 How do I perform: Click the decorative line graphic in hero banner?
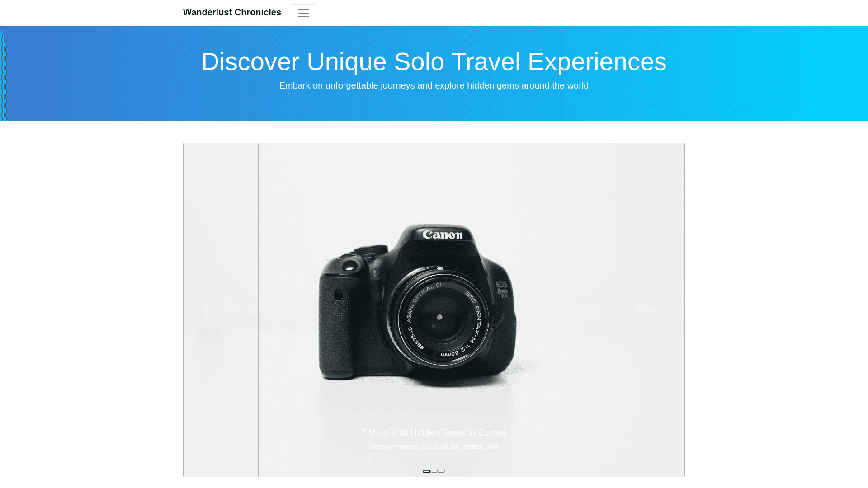(4, 75)
